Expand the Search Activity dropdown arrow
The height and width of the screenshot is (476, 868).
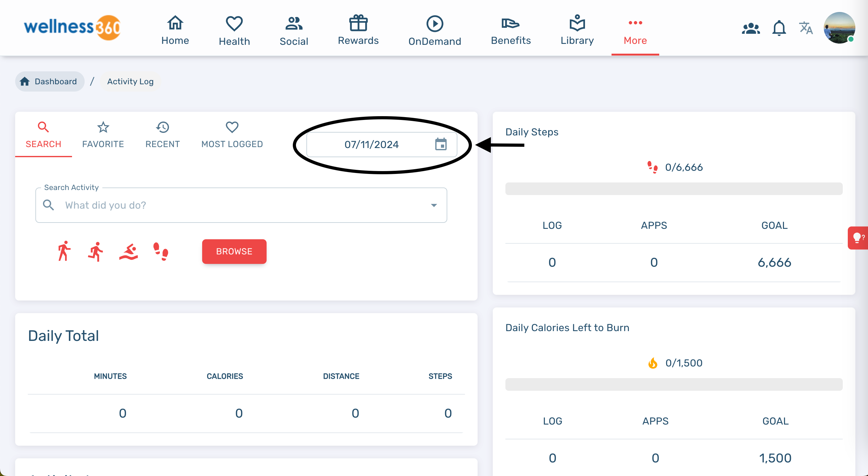pos(434,205)
